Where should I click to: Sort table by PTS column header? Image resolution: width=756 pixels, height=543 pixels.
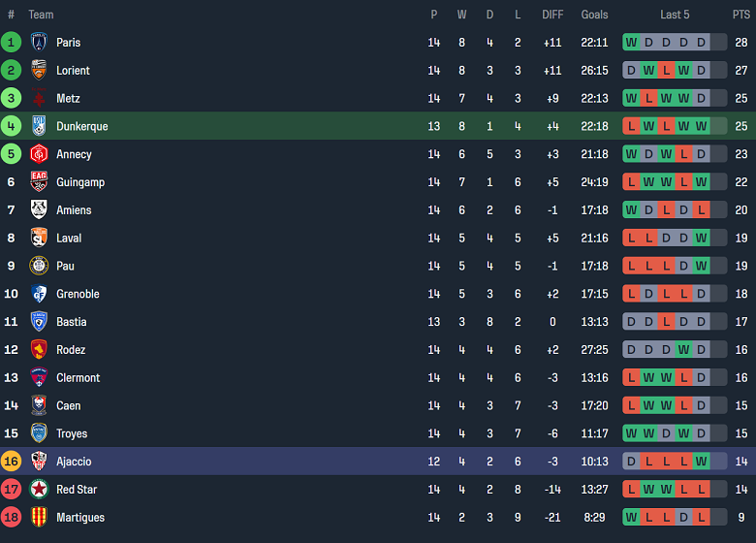740,15
